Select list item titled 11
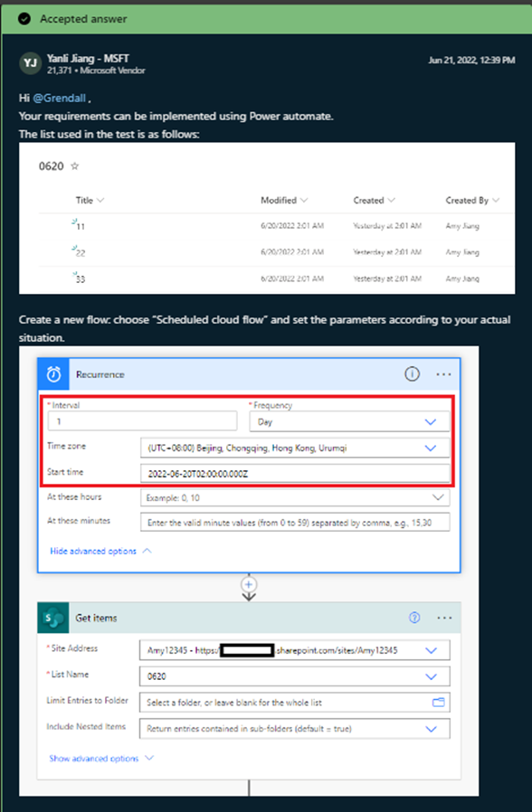The width and height of the screenshot is (532, 812). [x=81, y=226]
